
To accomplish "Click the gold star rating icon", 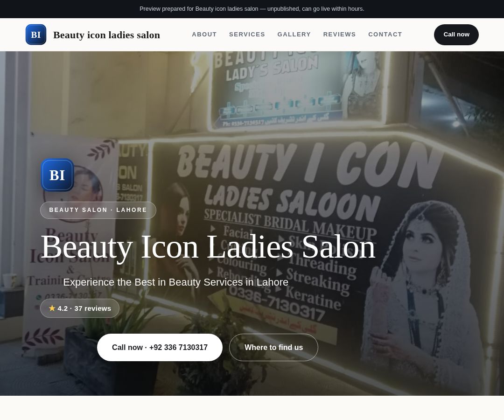I will pyautogui.click(x=52, y=308).
